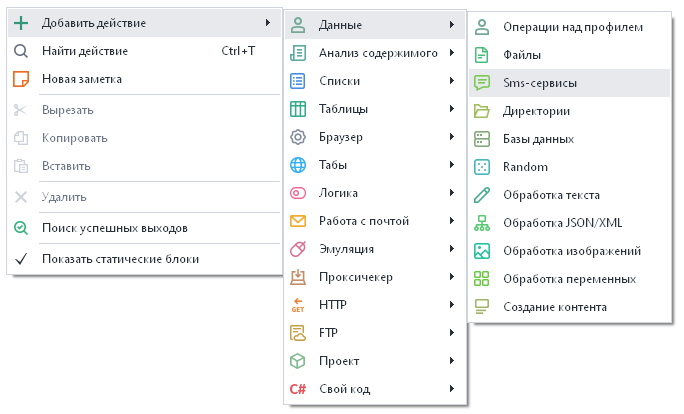Viewport: 684px width, 414px height.
Task: Expand the Логика submenu arrow
Action: (x=452, y=193)
